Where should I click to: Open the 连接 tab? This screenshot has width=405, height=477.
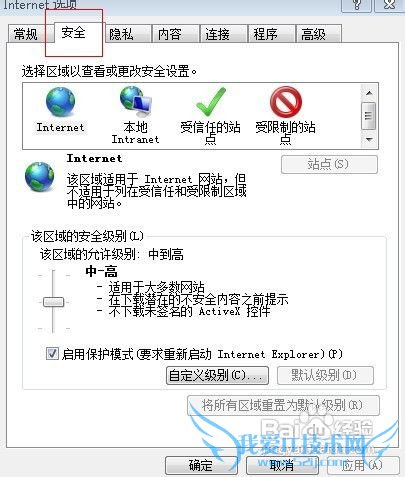(x=217, y=34)
